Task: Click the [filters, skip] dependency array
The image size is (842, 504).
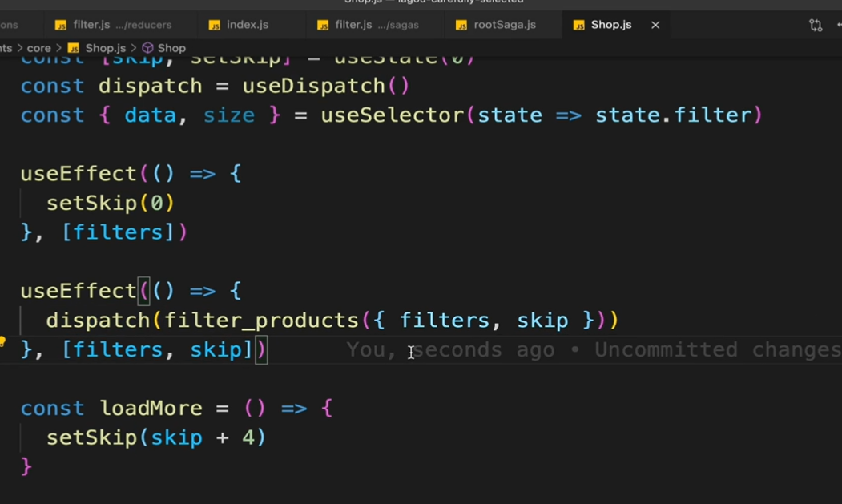Action: click(x=157, y=350)
